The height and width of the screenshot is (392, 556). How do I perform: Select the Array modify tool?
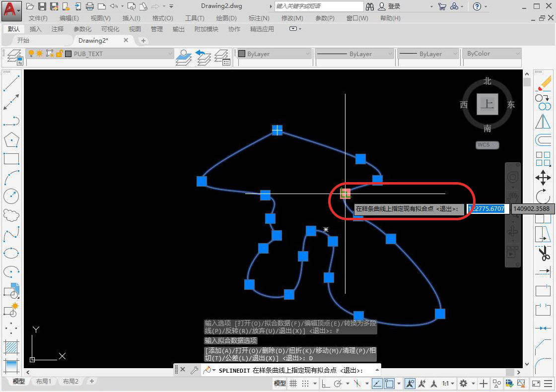(x=543, y=159)
